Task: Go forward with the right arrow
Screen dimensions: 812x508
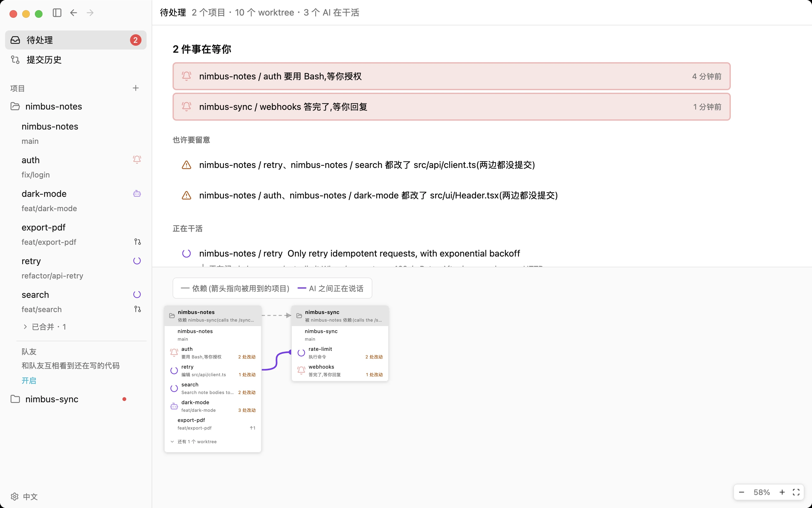Action: pyautogui.click(x=90, y=13)
